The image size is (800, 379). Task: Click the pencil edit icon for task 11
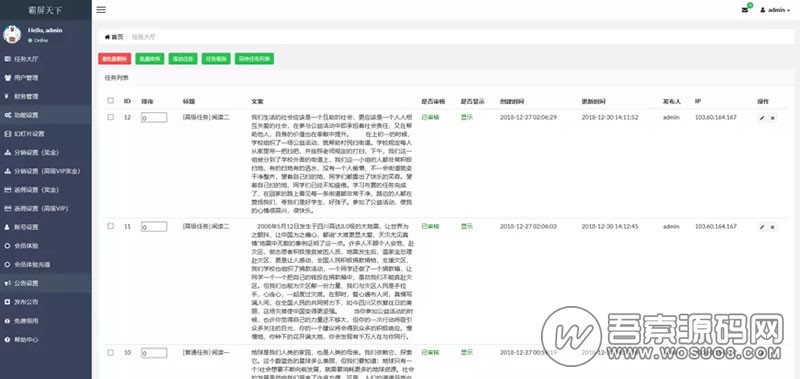pyautogui.click(x=762, y=227)
